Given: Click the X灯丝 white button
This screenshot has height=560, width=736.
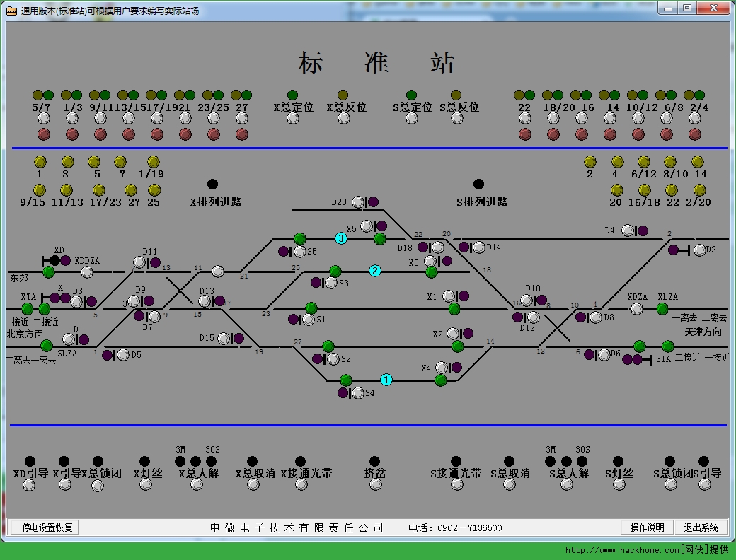Looking at the screenshot, I should pyautogui.click(x=146, y=484).
